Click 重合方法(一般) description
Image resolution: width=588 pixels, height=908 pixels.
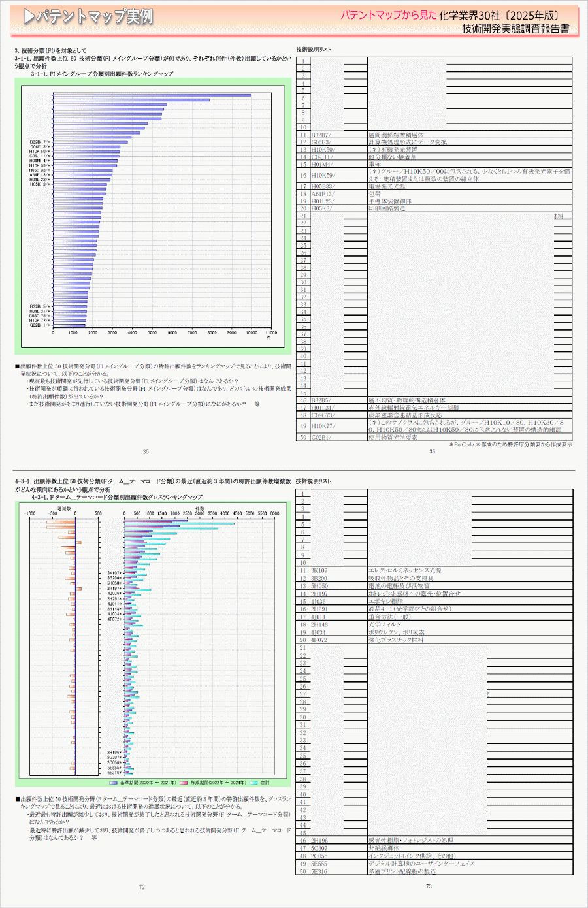point(389,617)
